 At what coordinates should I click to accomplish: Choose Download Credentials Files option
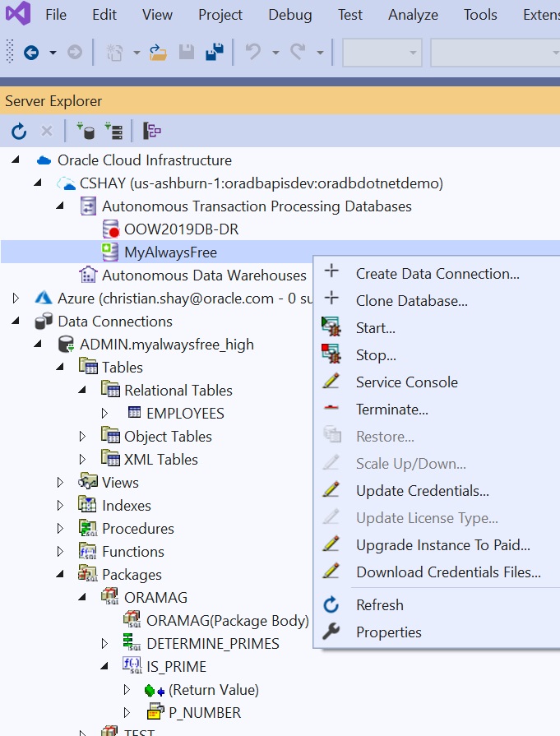point(437,572)
